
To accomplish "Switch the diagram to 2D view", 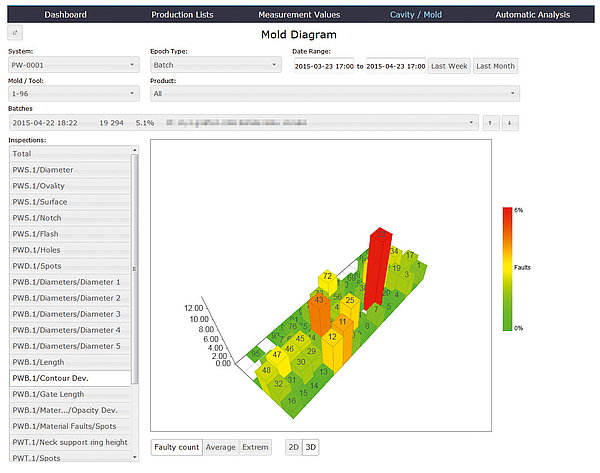I will point(293,447).
